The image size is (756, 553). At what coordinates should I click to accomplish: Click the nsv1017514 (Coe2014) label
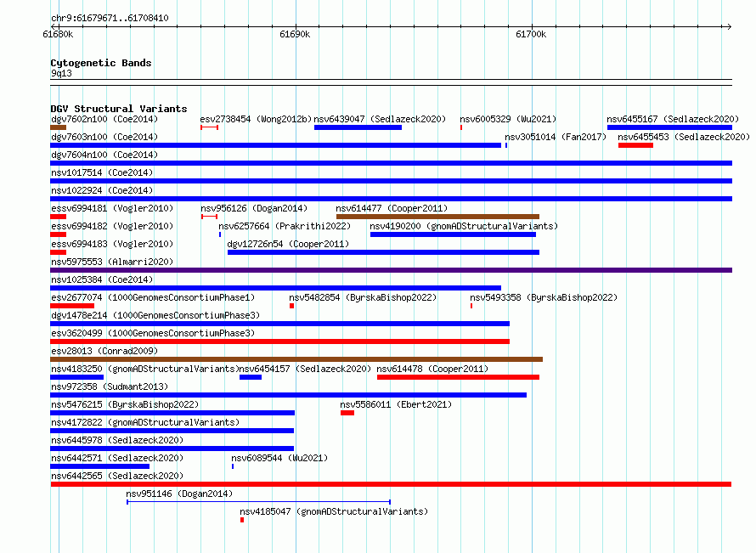coord(102,172)
